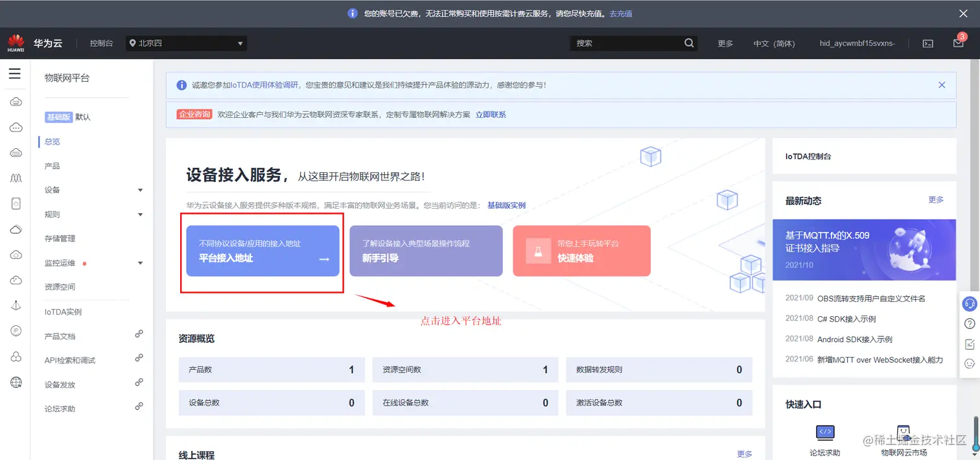Open the 基础版实例 link
980x460 pixels.
coord(507,205)
